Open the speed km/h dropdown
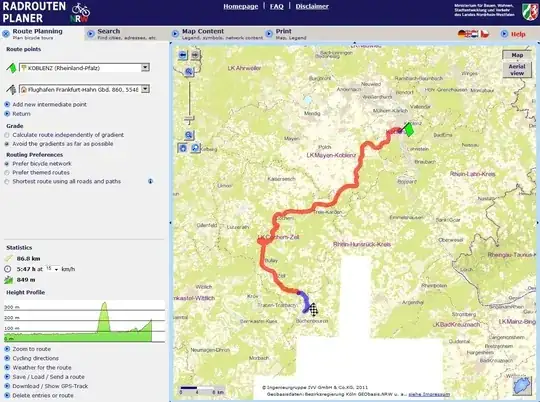Viewport: 540px width, 402px height. [52, 269]
